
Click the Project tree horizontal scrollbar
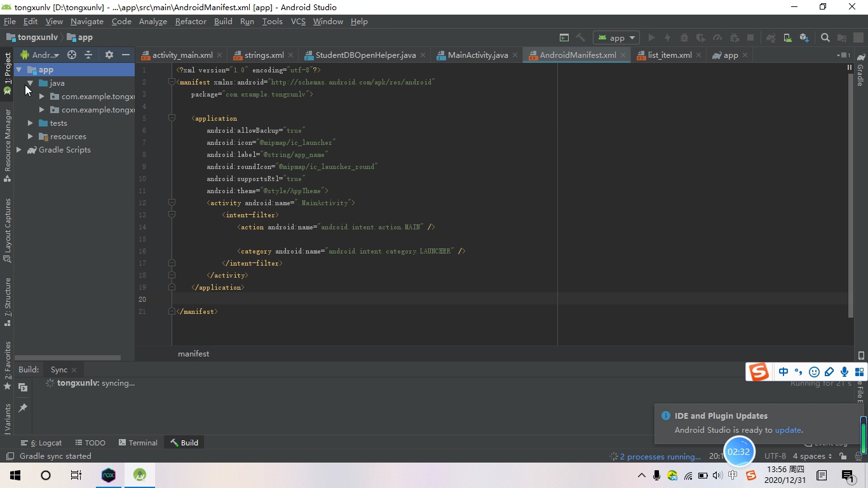click(x=67, y=357)
